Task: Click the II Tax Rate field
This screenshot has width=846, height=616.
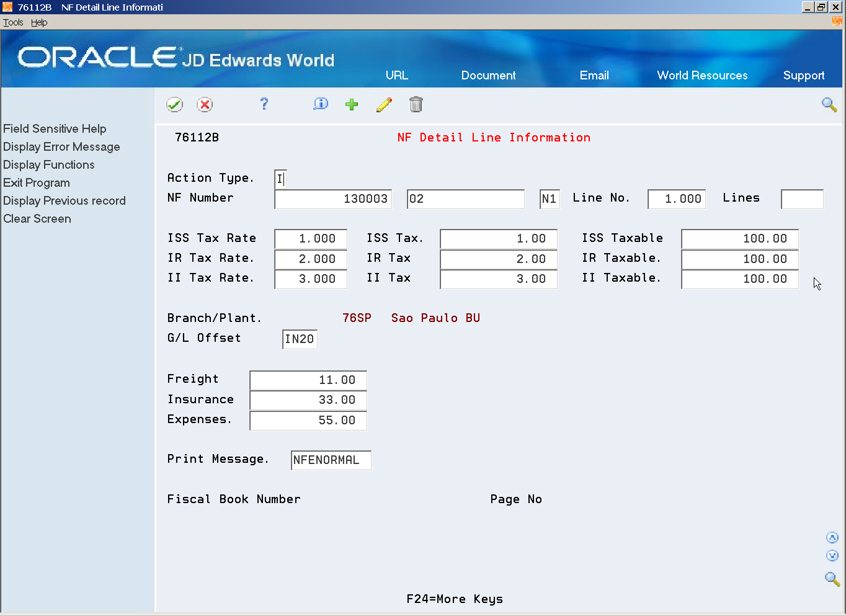Action: pyautogui.click(x=311, y=279)
